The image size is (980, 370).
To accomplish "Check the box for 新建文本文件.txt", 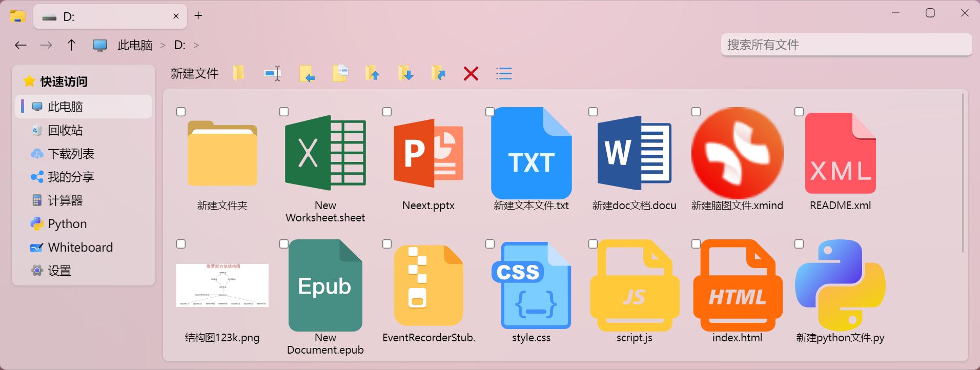I will point(490,112).
